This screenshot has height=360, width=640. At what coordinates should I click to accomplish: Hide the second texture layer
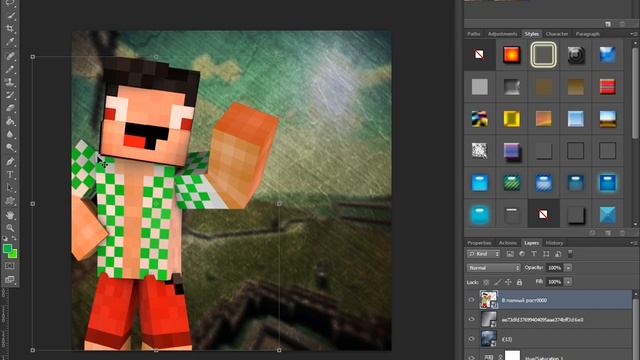point(471,319)
